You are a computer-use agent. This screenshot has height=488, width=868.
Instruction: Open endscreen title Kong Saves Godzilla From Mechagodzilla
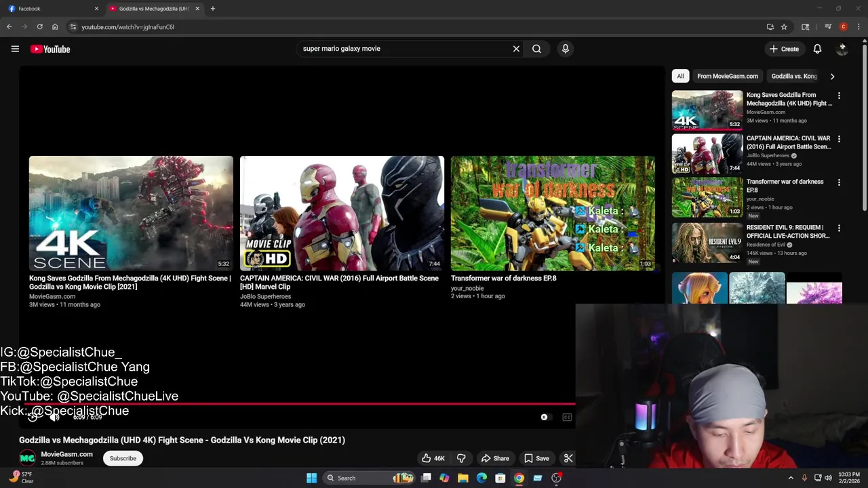pyautogui.click(x=130, y=283)
